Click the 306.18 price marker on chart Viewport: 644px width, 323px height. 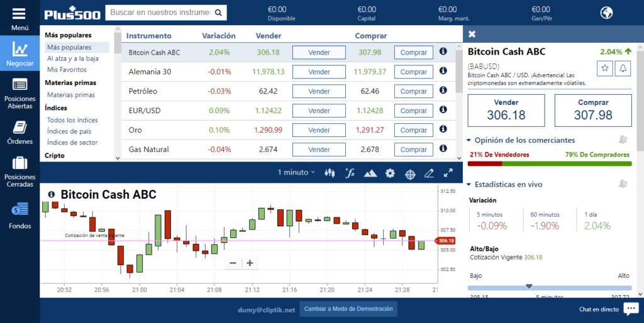coord(445,241)
